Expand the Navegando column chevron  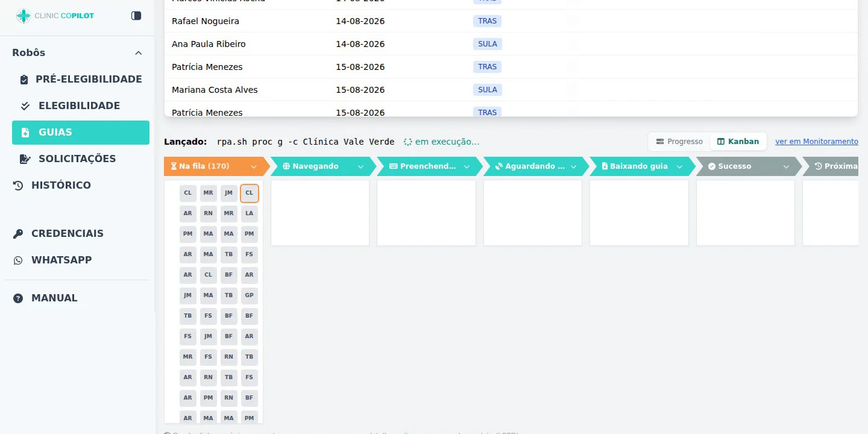pos(360,167)
